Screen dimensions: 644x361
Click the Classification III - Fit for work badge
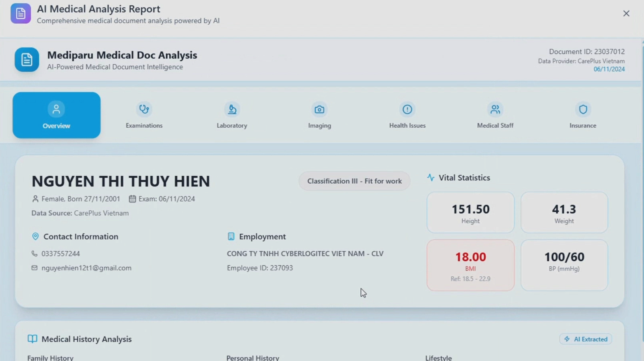354,181
